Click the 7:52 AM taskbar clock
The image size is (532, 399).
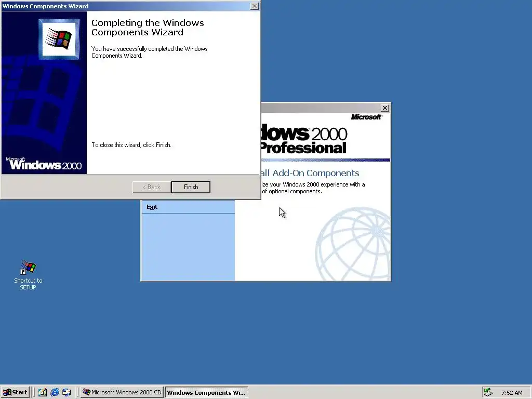(512, 393)
